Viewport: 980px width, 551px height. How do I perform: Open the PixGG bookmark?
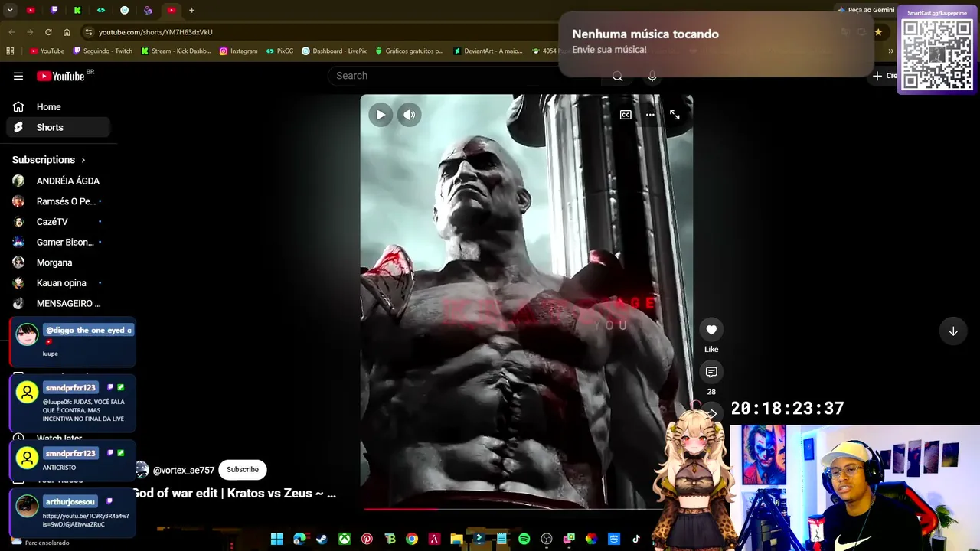pos(279,51)
